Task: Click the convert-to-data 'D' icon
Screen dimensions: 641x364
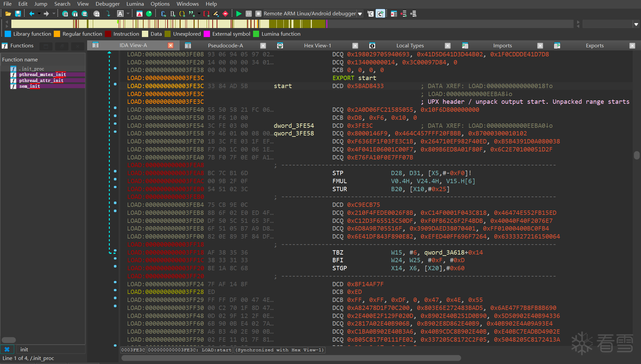Action: (173, 14)
